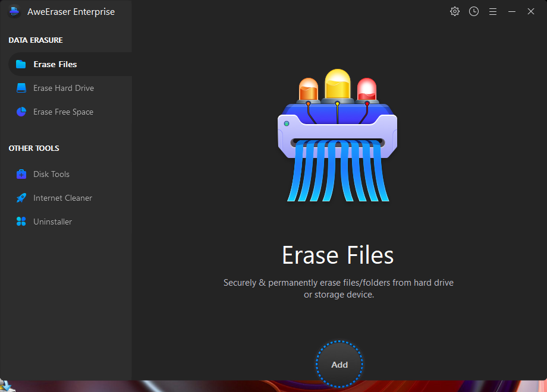Open erase history clock icon
547x392 pixels.
click(474, 11)
